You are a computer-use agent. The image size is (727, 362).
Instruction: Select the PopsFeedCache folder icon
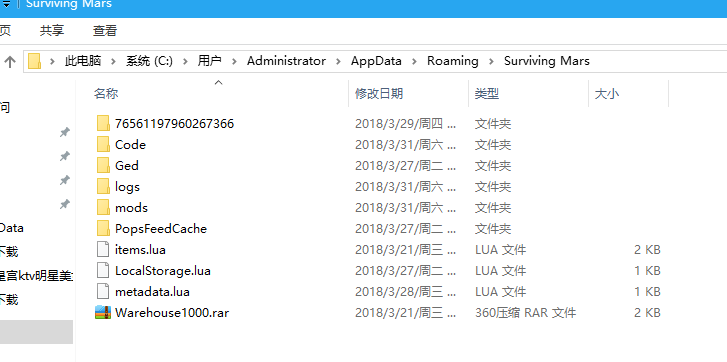click(103, 229)
